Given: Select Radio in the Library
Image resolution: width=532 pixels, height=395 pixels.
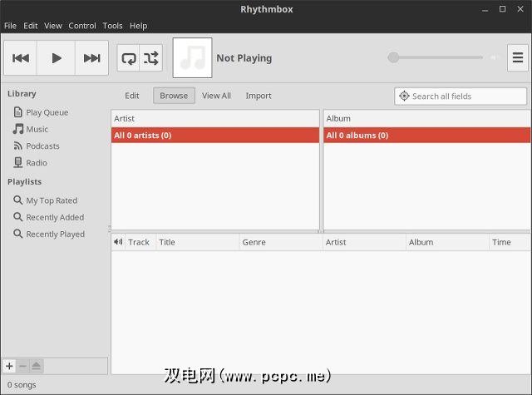Looking at the screenshot, I should [x=36, y=163].
